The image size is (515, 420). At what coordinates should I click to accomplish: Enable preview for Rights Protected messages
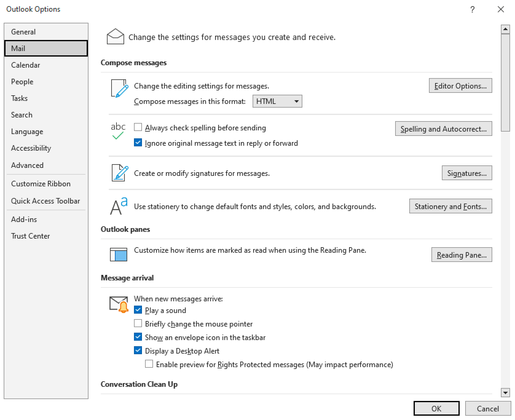pyautogui.click(x=149, y=364)
